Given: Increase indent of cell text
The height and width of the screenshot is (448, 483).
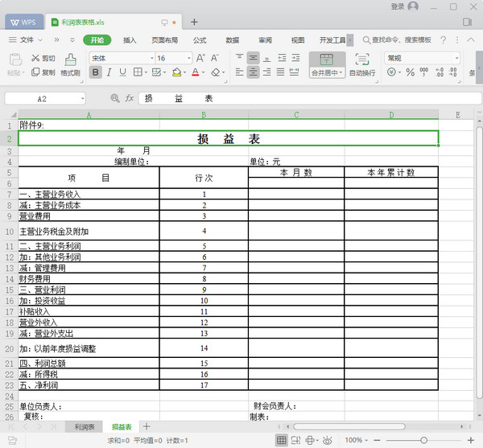Looking at the screenshot, I should (x=295, y=58).
